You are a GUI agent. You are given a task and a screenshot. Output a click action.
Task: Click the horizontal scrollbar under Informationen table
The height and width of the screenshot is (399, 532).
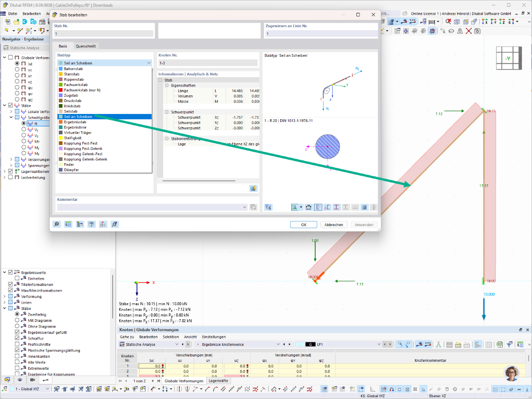pos(199,181)
